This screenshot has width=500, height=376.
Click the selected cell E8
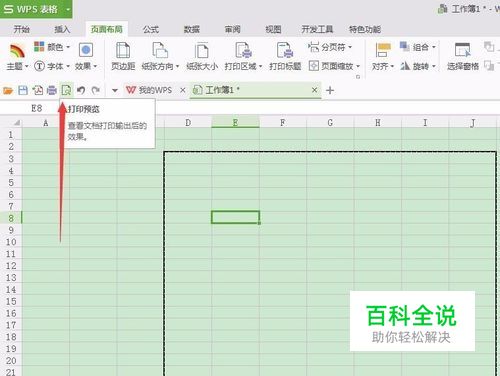pos(235,217)
